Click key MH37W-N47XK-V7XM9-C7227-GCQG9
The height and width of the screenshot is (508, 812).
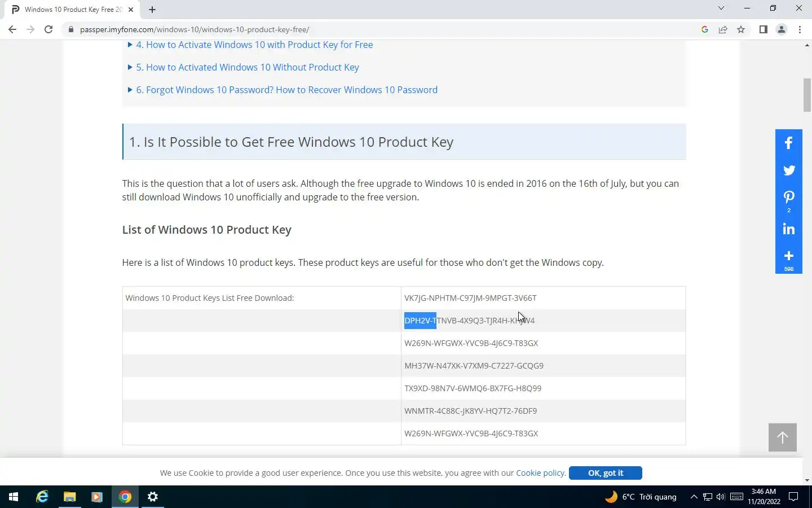474,366
